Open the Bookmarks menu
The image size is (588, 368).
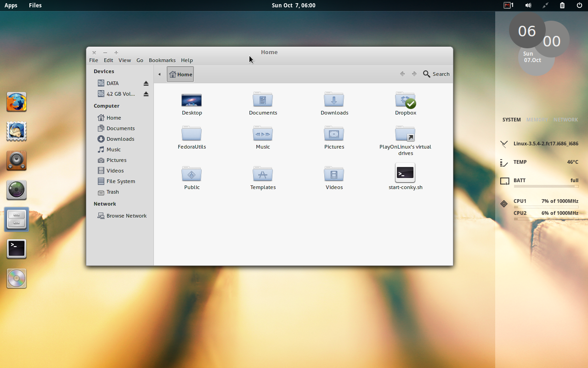(x=162, y=60)
